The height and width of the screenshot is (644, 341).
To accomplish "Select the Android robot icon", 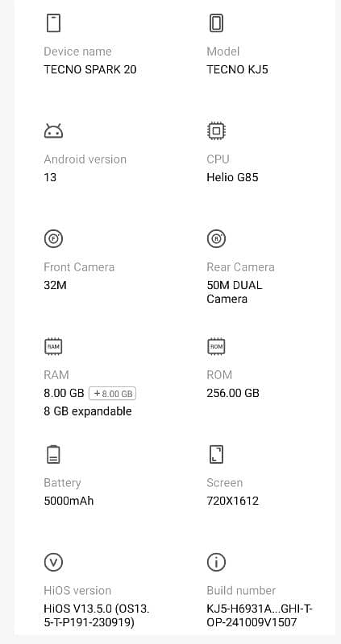I will (53, 131).
